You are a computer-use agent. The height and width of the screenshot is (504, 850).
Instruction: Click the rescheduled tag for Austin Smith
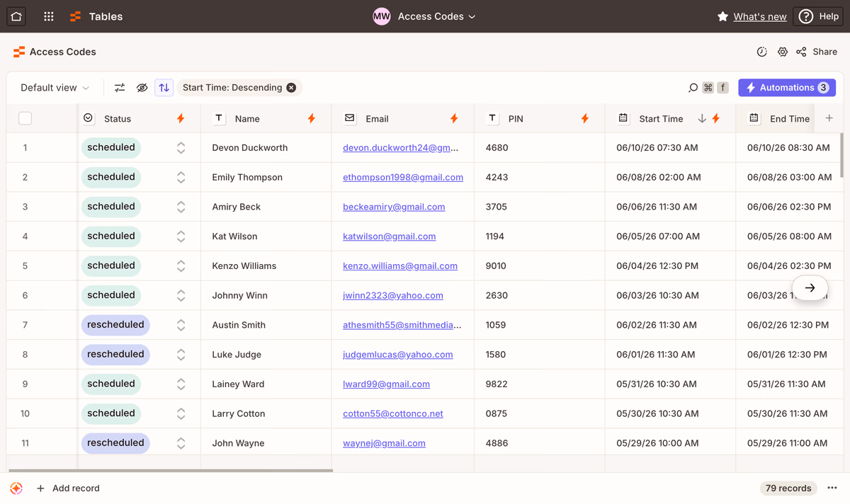(x=115, y=325)
